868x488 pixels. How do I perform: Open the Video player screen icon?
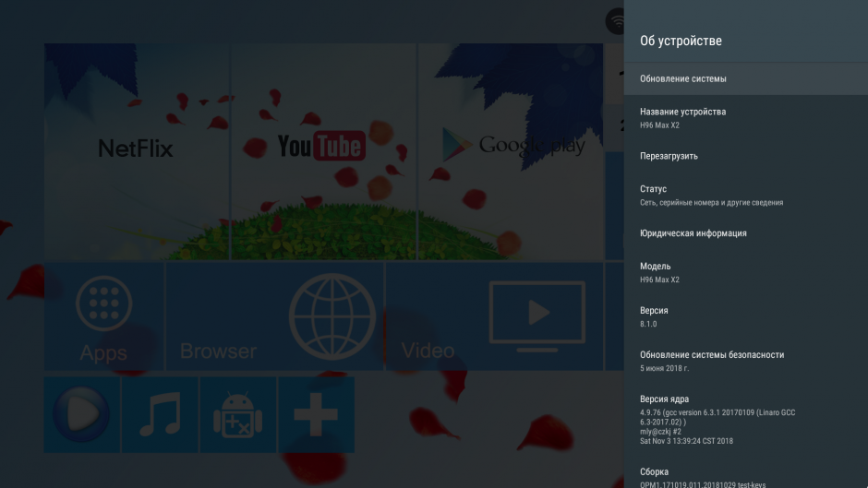[x=537, y=315]
